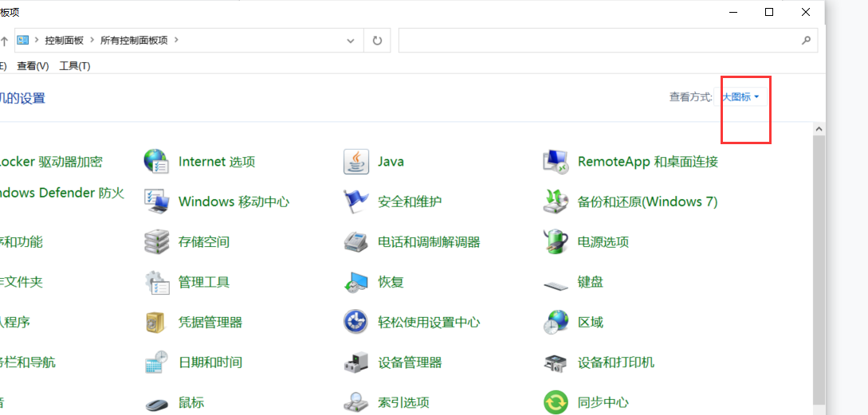This screenshot has height=415, width=868.
Task: Click the vertical scrollbar up arrow
Action: click(819, 128)
